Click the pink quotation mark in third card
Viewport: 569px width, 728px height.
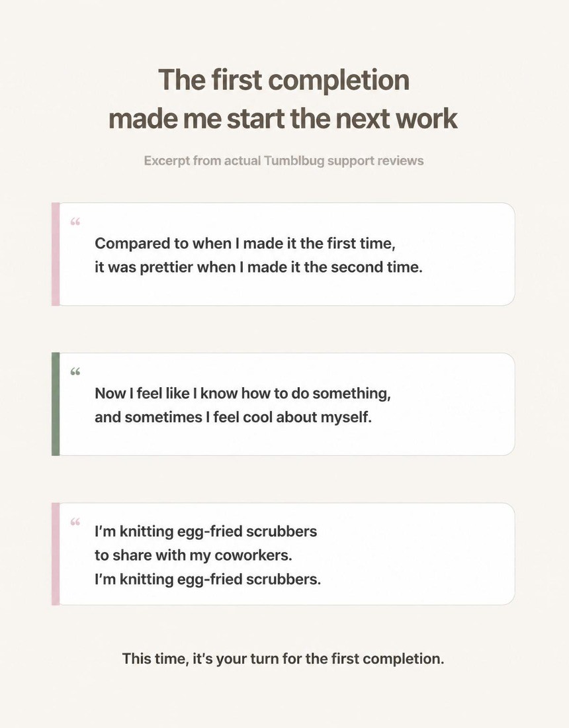pos(75,522)
